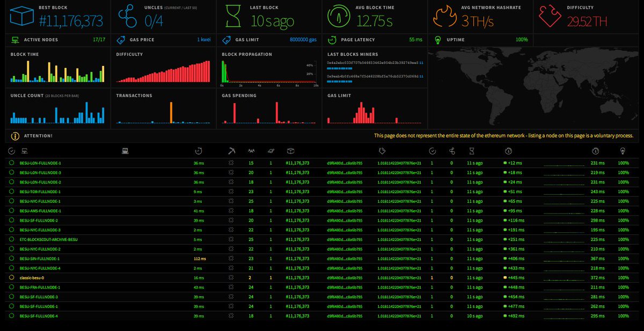Click the Attention info icon
The height and width of the screenshot is (331, 644).
[16, 136]
